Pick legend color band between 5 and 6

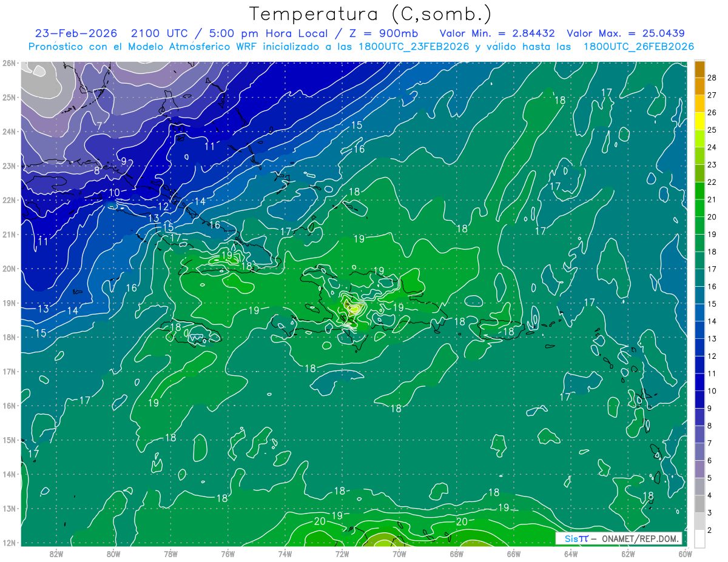[699, 469]
